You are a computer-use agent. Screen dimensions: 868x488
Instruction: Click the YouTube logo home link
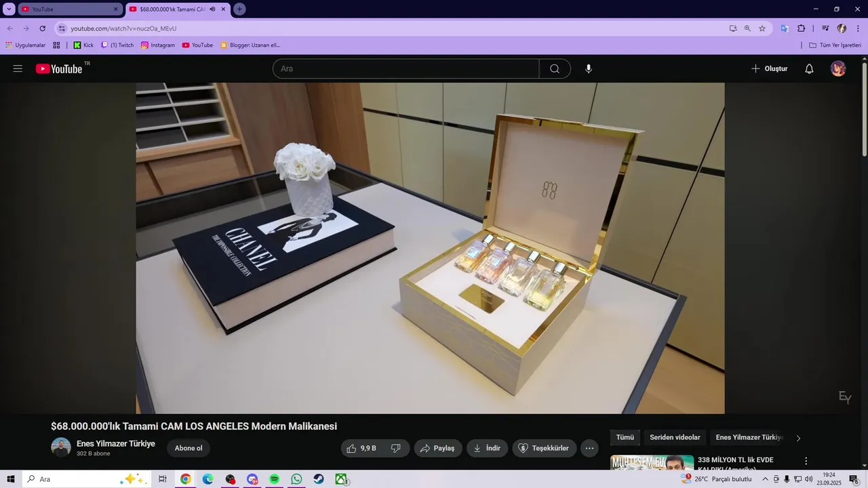point(59,68)
